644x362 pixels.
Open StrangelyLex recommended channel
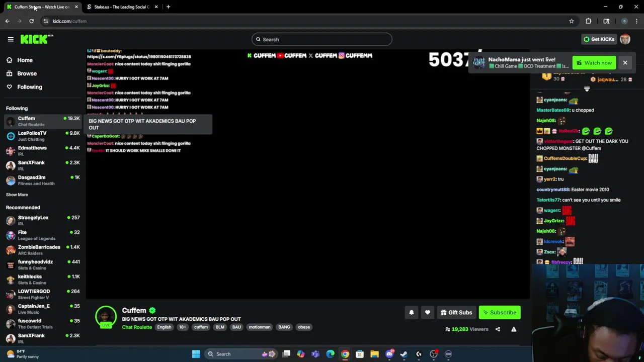coord(43,220)
